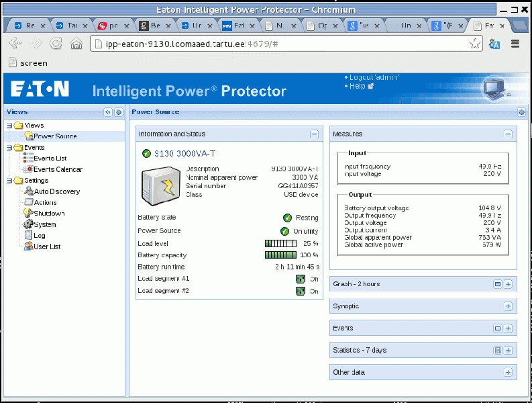
Task: Select Events List in the tree
Action: 50,159
